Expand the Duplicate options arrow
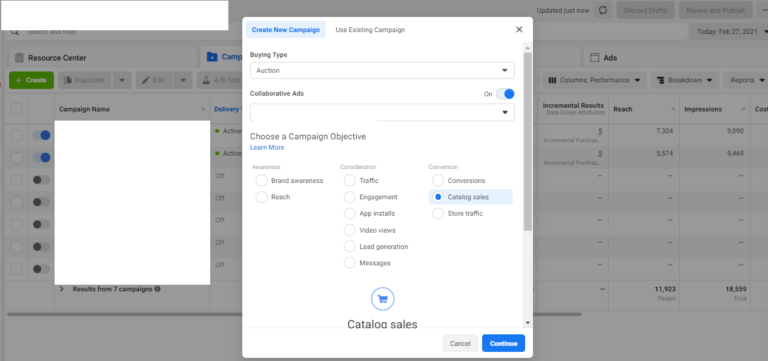 pyautogui.click(x=122, y=80)
